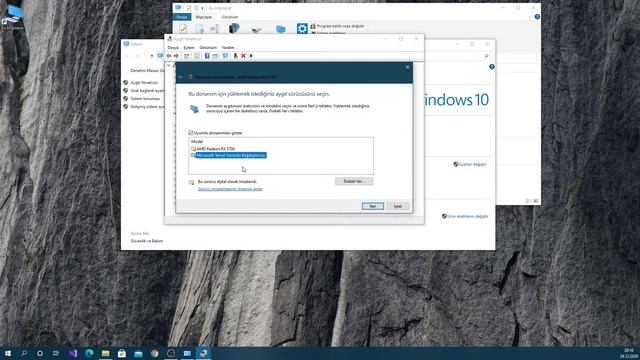Click the update driver green toolbar icon

point(236,56)
